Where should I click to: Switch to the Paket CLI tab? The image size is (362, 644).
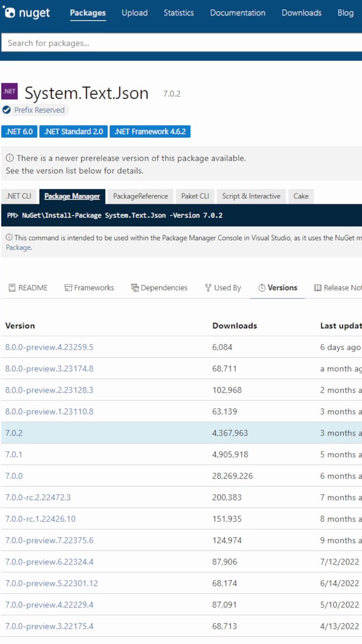195,196
